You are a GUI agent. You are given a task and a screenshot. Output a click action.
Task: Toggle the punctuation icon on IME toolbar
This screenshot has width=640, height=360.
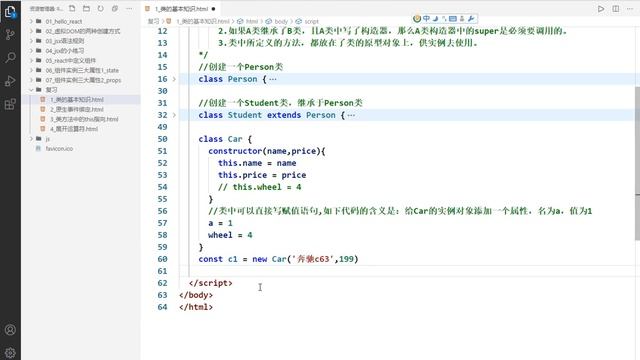pyautogui.click(x=444, y=18)
